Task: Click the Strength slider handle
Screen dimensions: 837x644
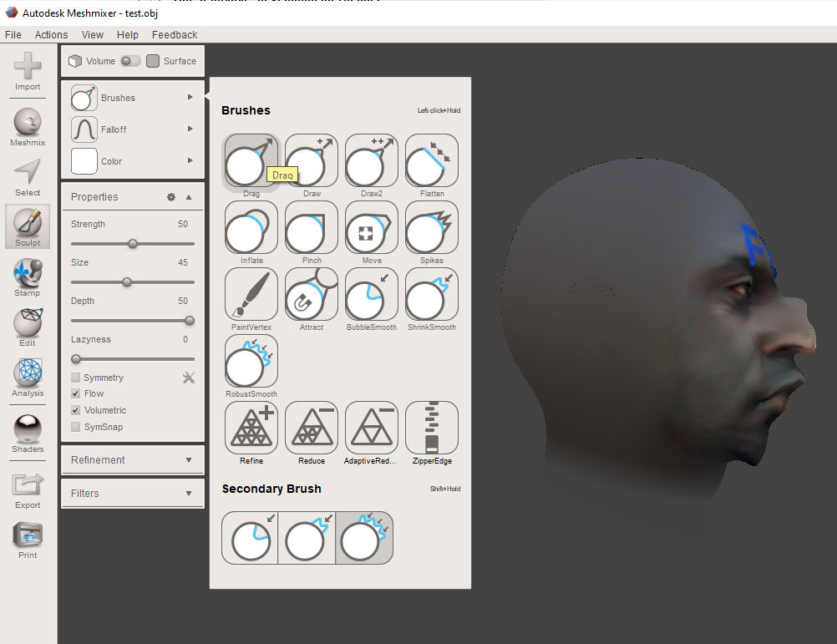Action: pyautogui.click(x=132, y=244)
